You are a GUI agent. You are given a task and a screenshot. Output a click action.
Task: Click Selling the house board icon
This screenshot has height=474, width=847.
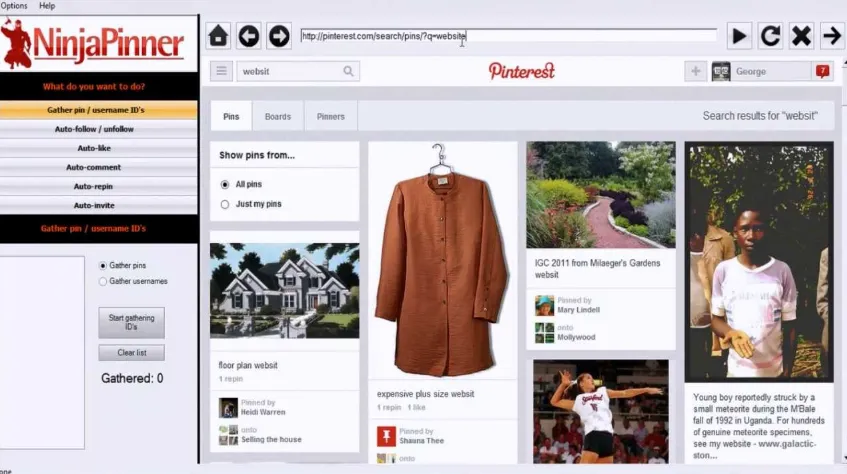pyautogui.click(x=228, y=435)
